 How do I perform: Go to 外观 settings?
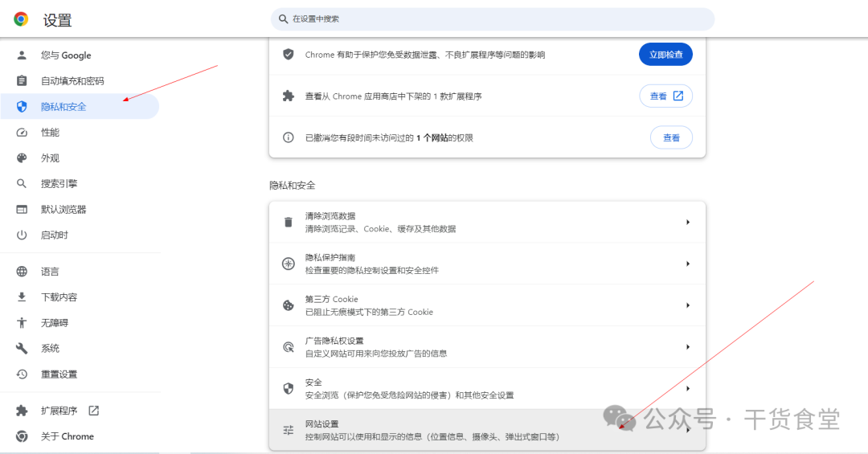80,157
